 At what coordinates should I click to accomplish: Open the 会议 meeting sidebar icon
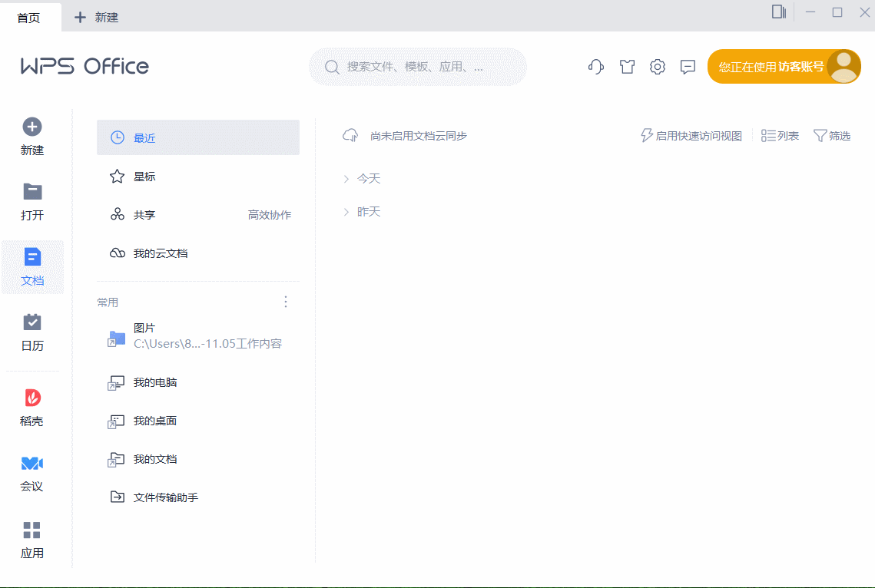point(32,463)
